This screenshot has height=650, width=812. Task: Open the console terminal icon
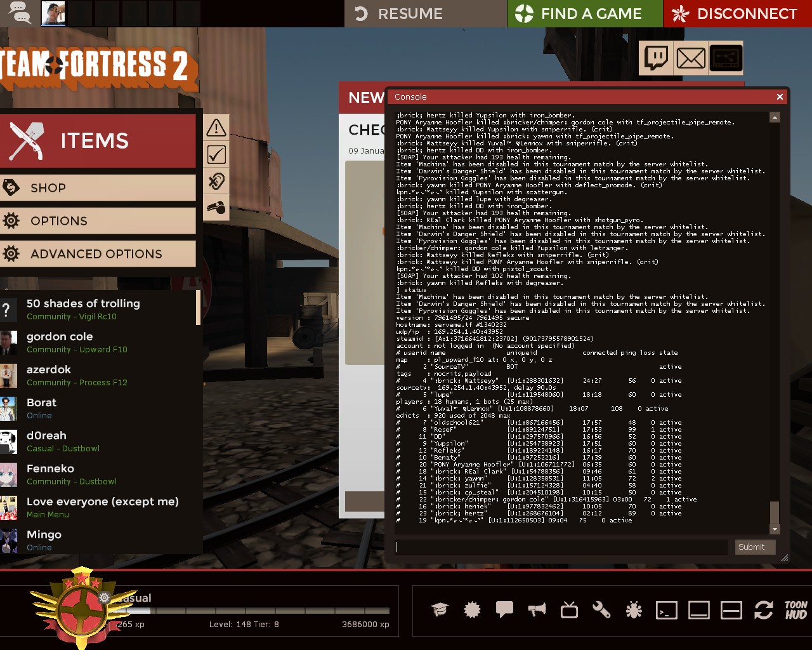click(x=666, y=610)
